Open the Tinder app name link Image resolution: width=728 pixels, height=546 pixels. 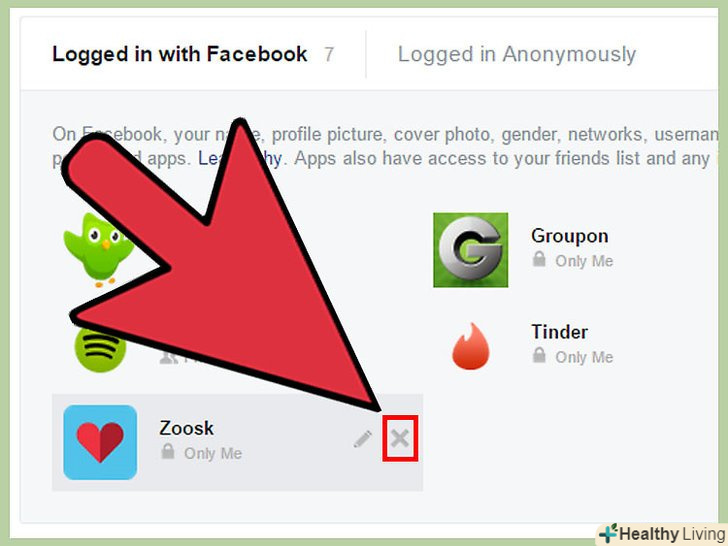559,332
